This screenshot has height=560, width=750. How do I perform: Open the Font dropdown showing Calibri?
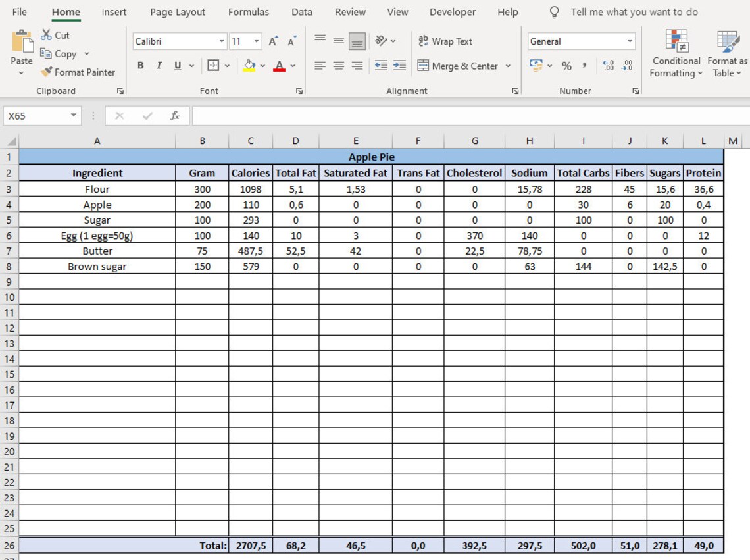click(222, 41)
